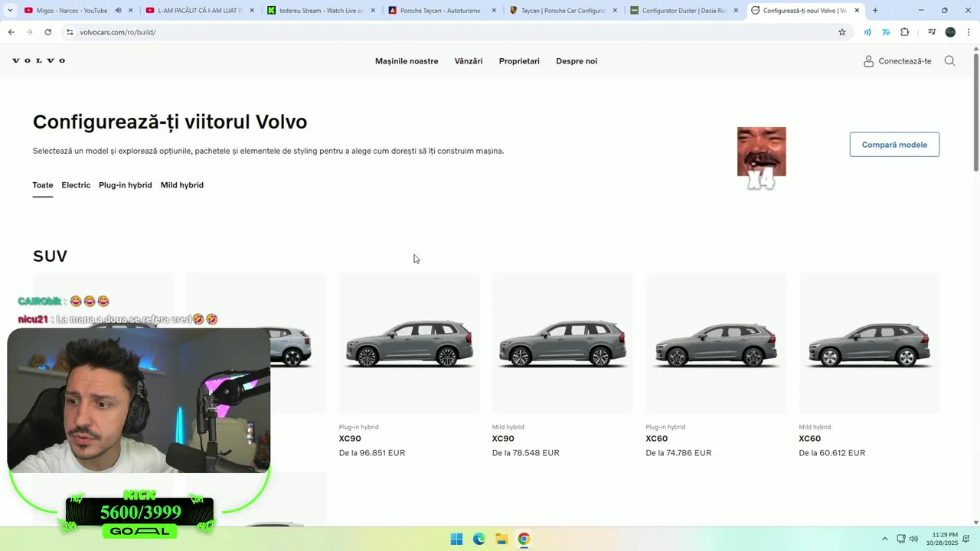Select the Electric filter tab
The width and height of the screenshot is (980, 551).
click(x=76, y=185)
